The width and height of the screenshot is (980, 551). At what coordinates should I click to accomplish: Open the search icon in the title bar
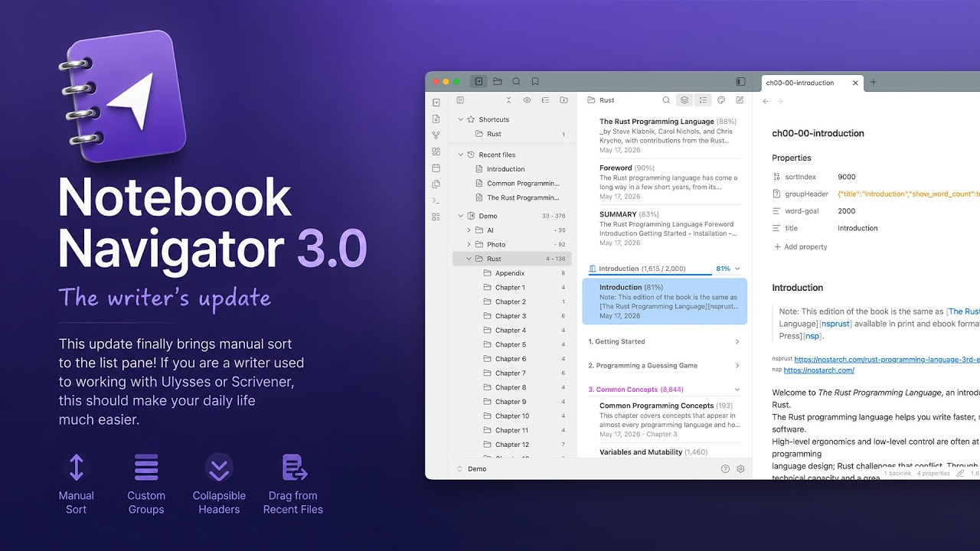click(516, 81)
